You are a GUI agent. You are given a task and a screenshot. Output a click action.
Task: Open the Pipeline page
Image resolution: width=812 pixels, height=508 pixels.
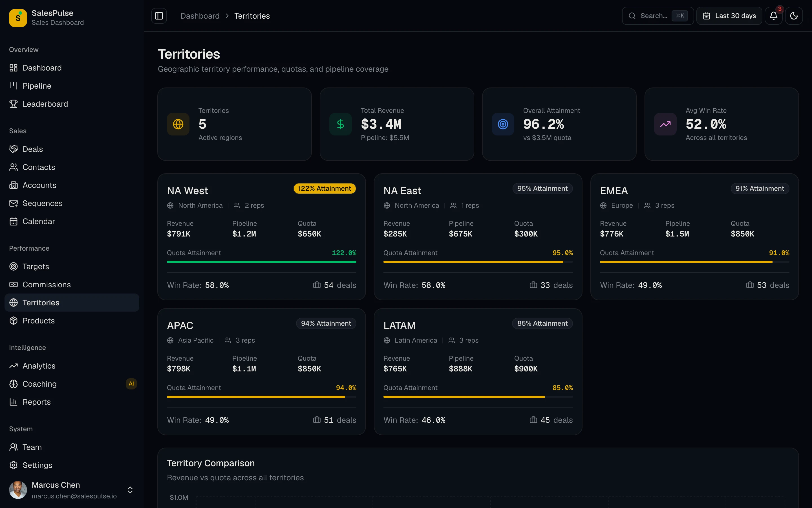pos(72,86)
